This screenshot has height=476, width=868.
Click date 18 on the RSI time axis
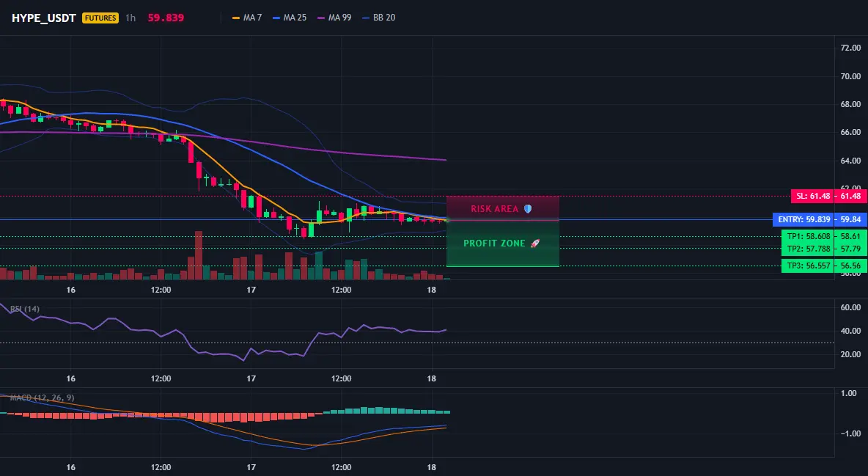tap(432, 378)
